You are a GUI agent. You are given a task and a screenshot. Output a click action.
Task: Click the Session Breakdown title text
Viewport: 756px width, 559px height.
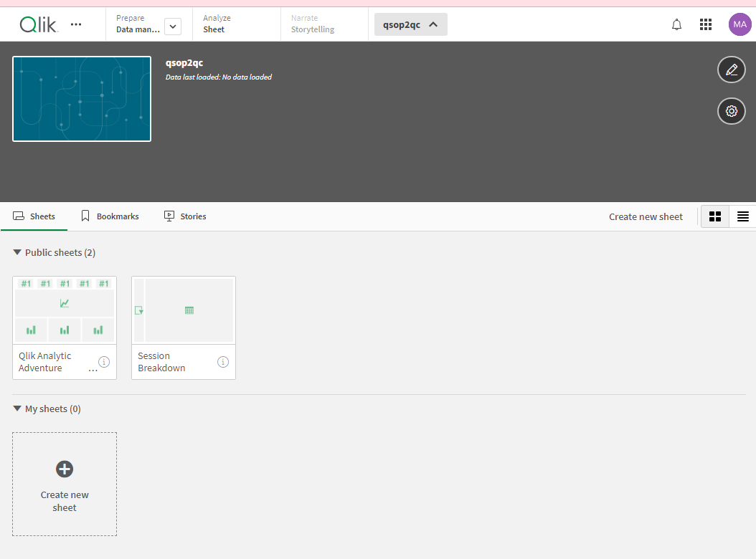(x=161, y=362)
